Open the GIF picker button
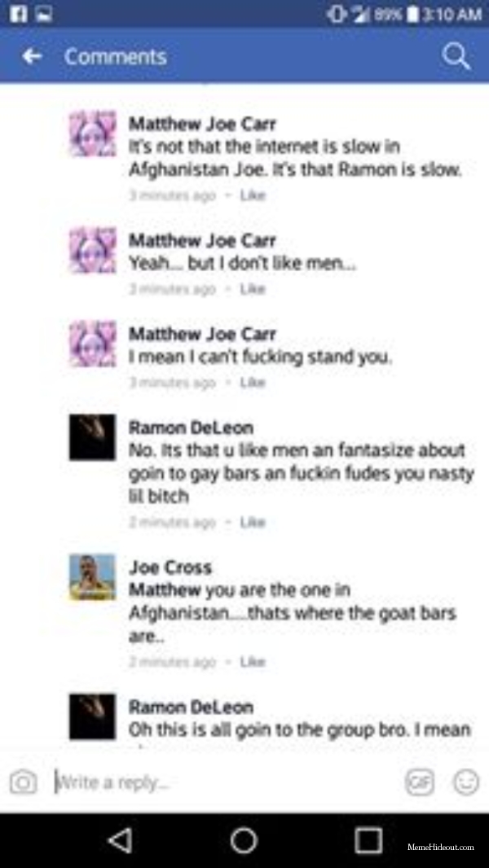Viewport: 489px width, 868px height. (420, 783)
